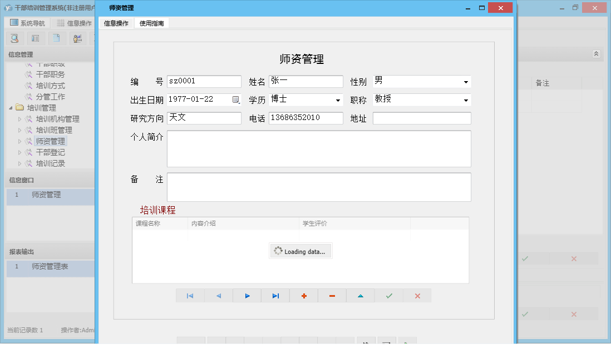Click the first-record navigator arrow
Screen dimensions: 611x364
pos(190,295)
